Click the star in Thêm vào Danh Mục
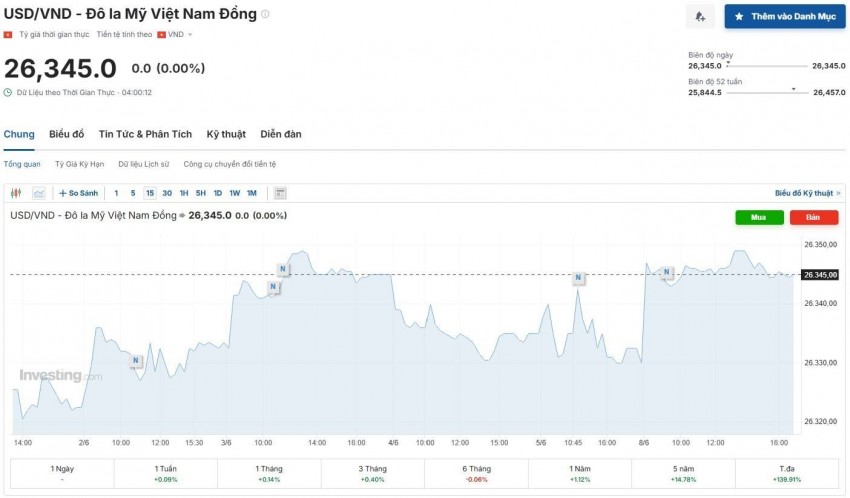The width and height of the screenshot is (850, 498). [739, 17]
